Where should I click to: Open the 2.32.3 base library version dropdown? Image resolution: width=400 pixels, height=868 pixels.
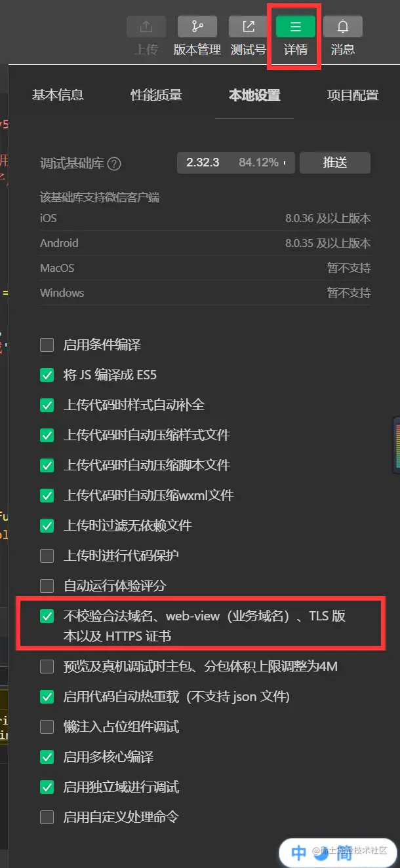(236, 163)
